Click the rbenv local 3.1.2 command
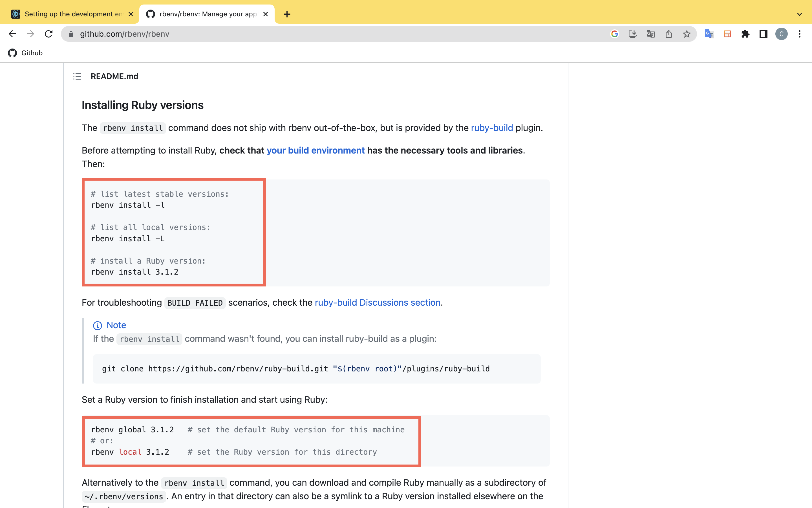This screenshot has height=508, width=812. click(130, 452)
